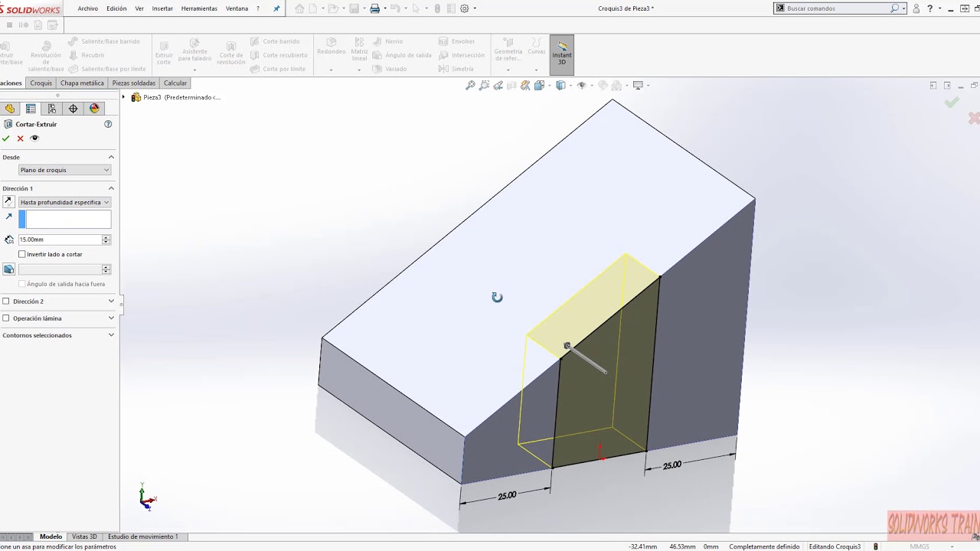Screen dimensions: 980x551
Task: Click Zoom to area icon
Action: point(484,86)
